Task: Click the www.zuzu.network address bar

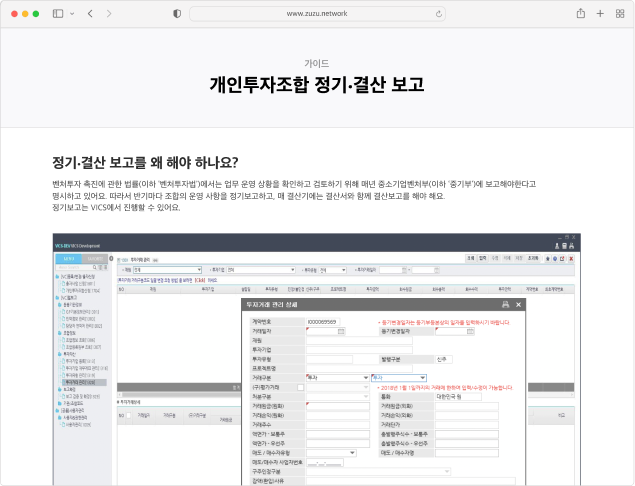Action: 317,14
